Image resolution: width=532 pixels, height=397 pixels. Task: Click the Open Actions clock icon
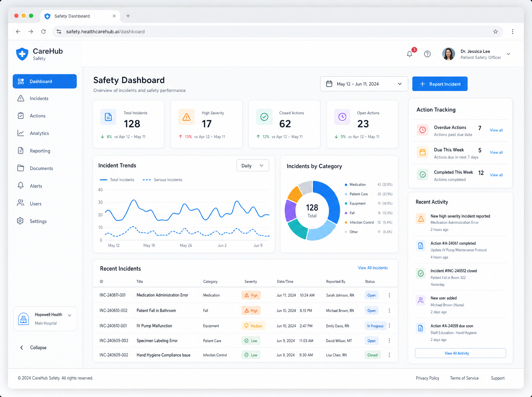tap(342, 117)
